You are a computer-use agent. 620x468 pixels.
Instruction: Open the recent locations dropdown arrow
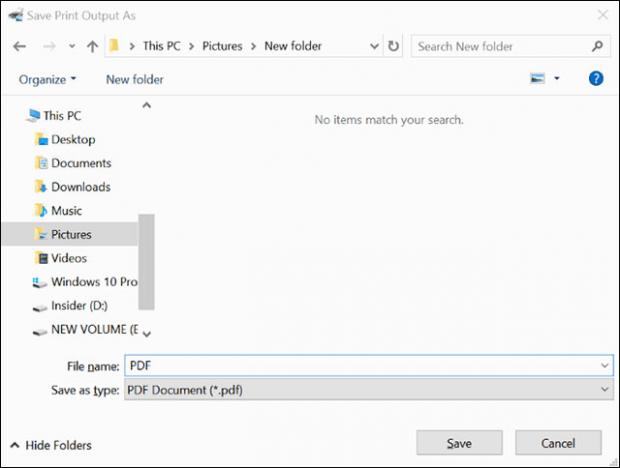[71, 47]
